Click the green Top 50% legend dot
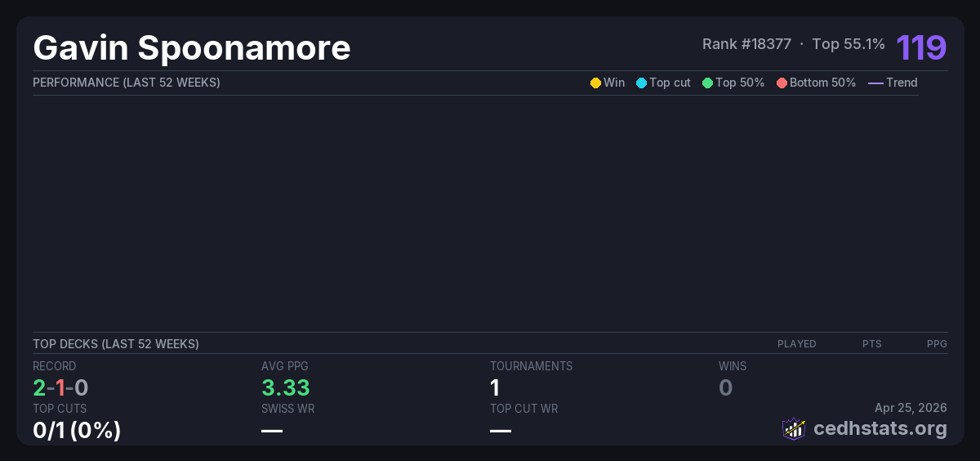 707,83
